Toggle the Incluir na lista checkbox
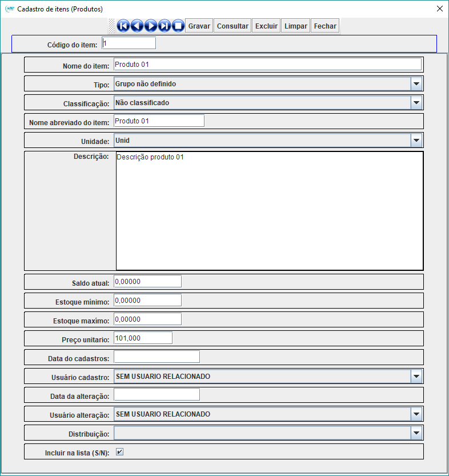 pyautogui.click(x=119, y=452)
